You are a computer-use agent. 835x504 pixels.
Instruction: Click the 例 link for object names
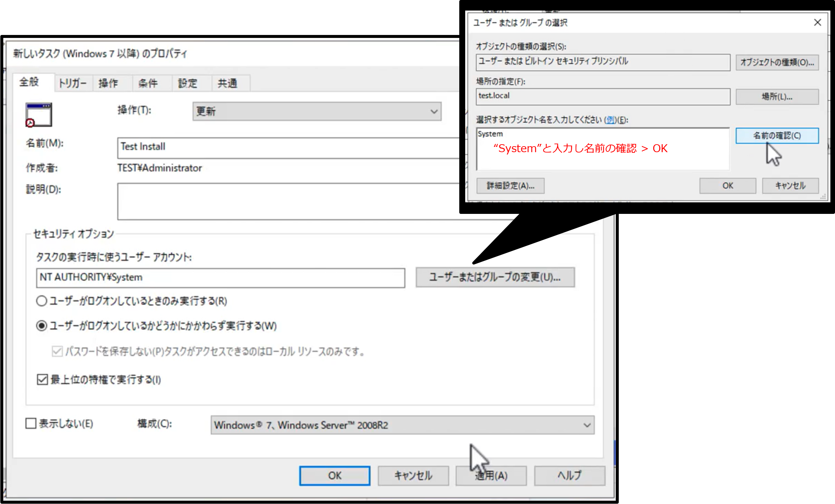tap(610, 120)
